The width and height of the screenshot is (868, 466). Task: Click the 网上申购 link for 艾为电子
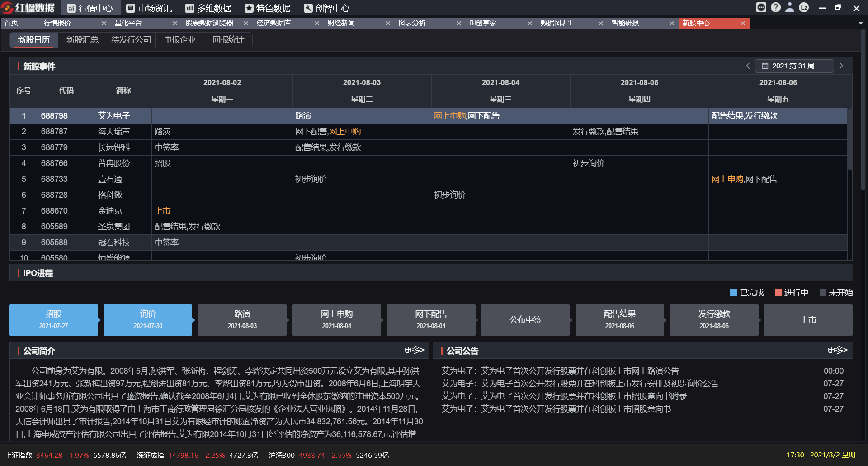[450, 116]
